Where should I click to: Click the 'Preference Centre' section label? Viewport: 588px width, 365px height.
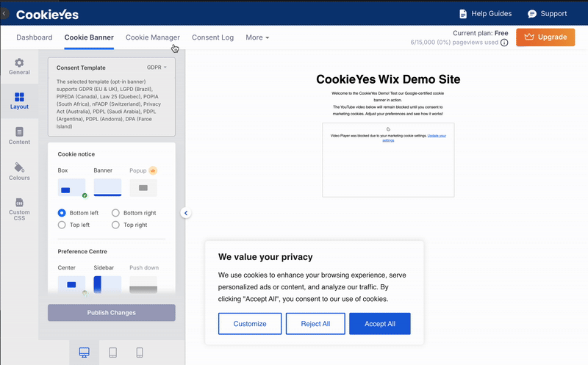point(82,251)
